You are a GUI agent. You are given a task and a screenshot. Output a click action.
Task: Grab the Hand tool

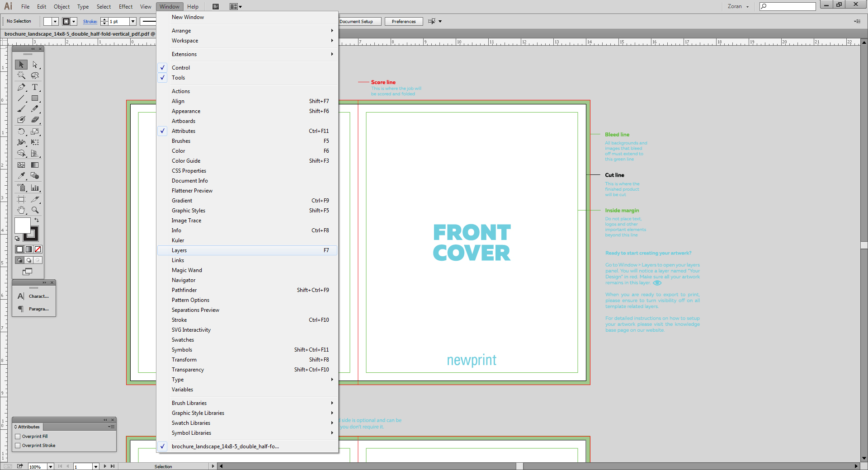tap(21, 210)
